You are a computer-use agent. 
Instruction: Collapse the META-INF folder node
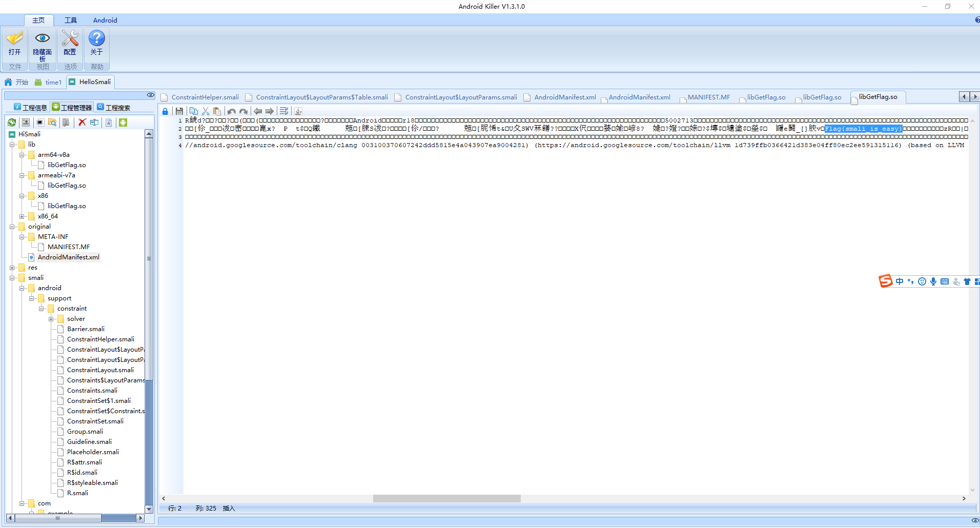click(22, 237)
